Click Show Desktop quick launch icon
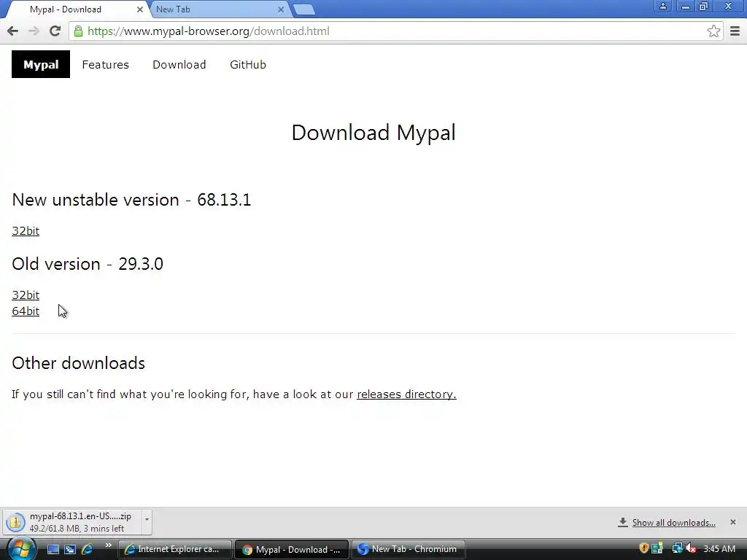747x560 pixels. 53,549
